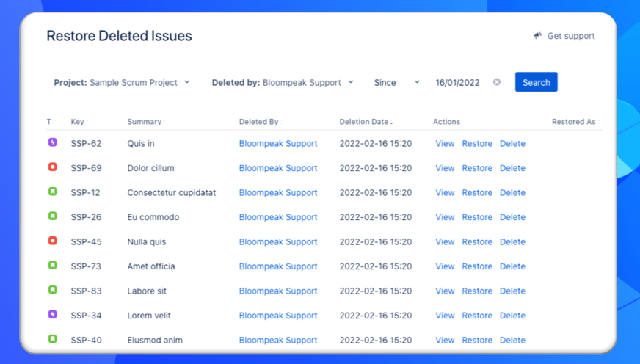Click the epic icon for SSP-62
The width and height of the screenshot is (640, 364).
point(53,143)
